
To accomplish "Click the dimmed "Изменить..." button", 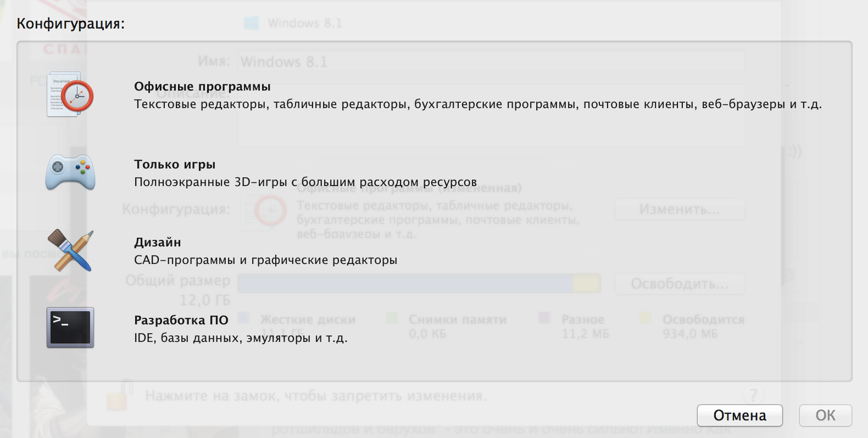I will click(x=680, y=210).
